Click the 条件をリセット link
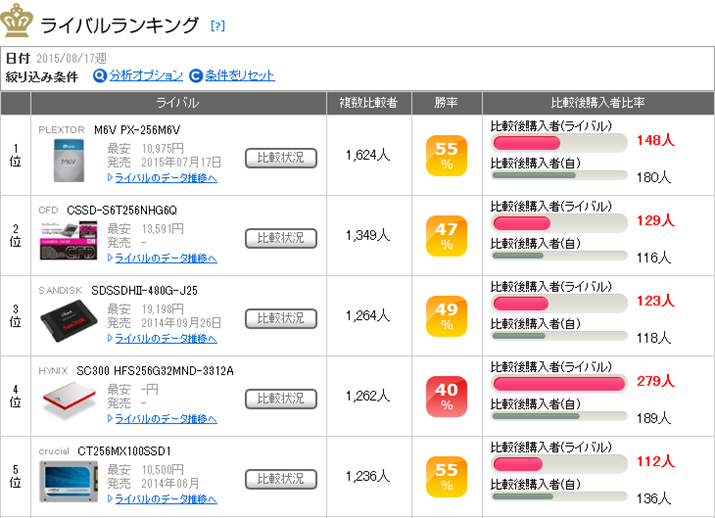Screen dimensions: 715x518 pos(240,75)
